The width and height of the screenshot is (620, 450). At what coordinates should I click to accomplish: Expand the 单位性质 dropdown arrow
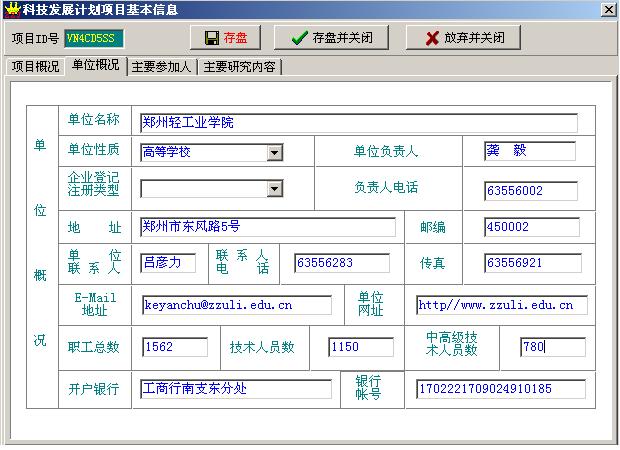click(x=274, y=153)
